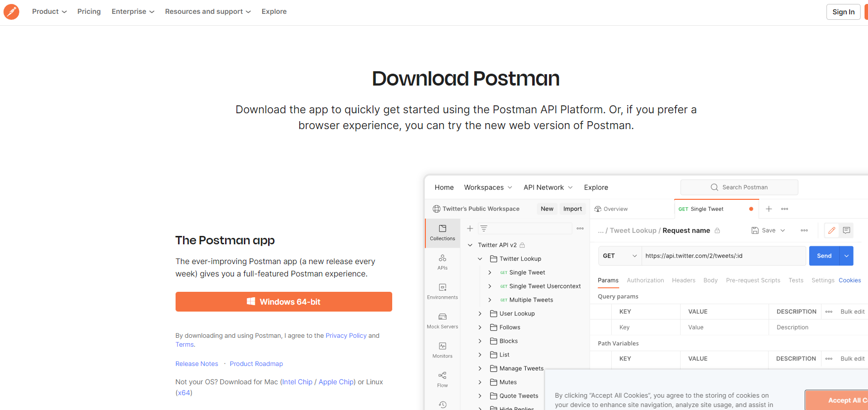The image size is (868, 410).
Task: Open the Save dropdown arrow
Action: [783, 230]
